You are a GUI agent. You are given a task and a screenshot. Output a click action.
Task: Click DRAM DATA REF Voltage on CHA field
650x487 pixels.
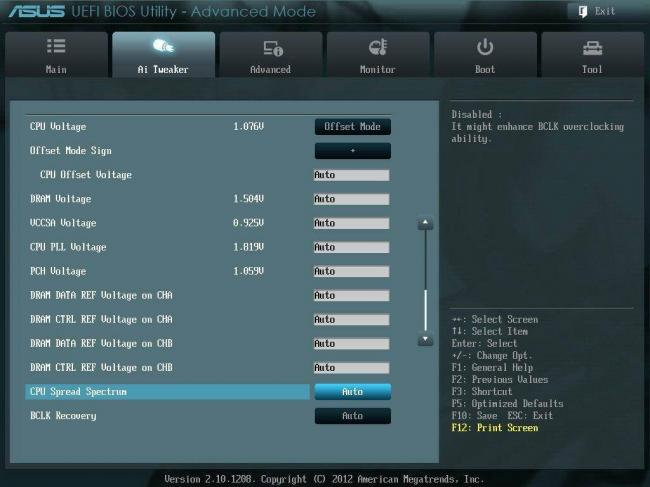352,295
